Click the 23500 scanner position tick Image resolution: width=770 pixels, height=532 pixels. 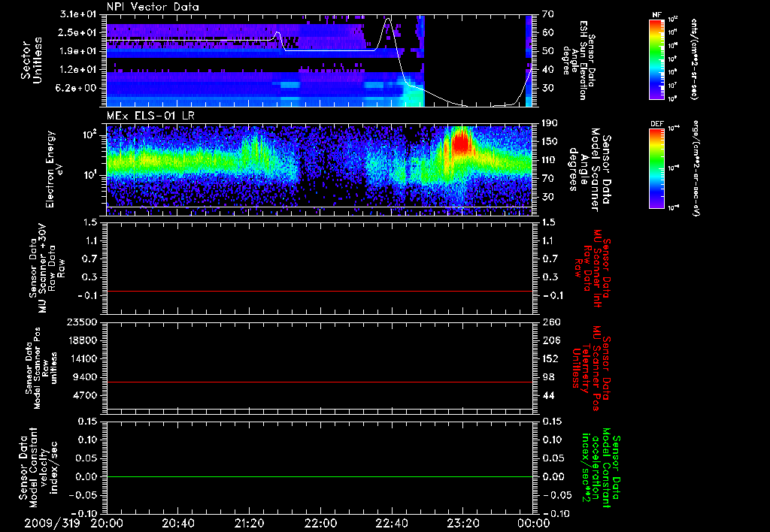(81, 322)
